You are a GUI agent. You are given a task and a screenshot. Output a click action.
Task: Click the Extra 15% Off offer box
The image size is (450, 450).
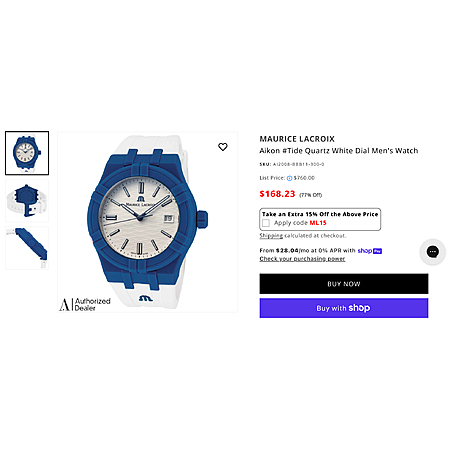[x=320, y=219]
